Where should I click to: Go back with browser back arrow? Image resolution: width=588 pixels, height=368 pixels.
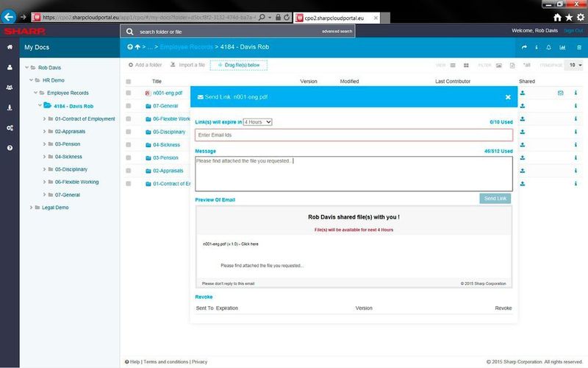tap(9, 17)
